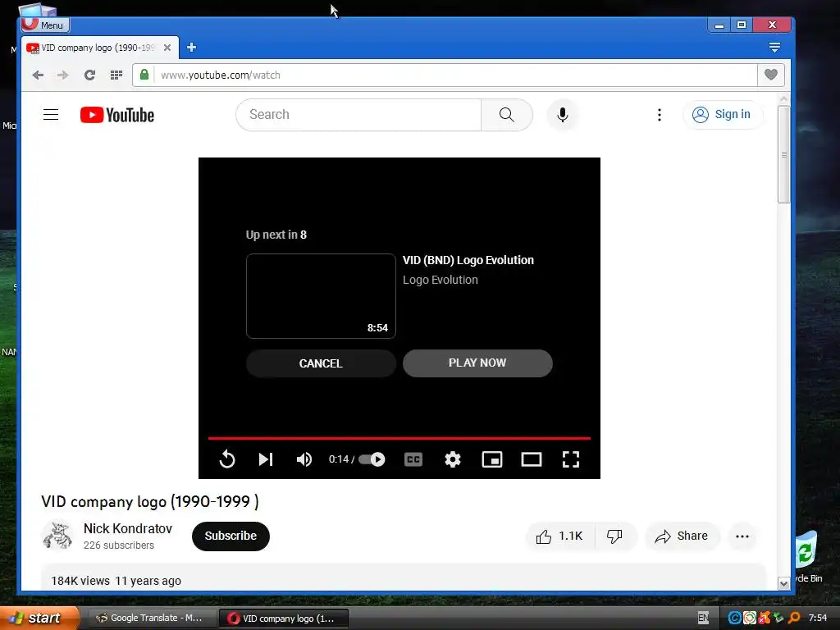Viewport: 840px width, 630px height.
Task: Open the player settings gear
Action: tap(453, 459)
